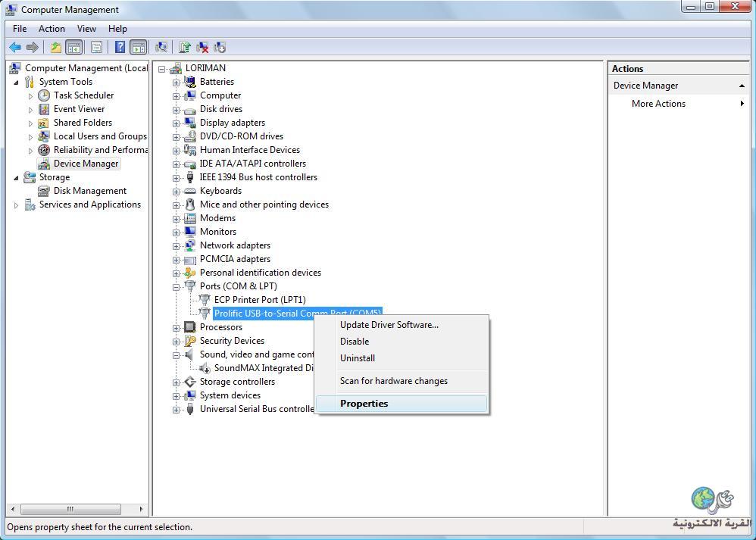Collapse the Storage node arrow

coord(17,178)
